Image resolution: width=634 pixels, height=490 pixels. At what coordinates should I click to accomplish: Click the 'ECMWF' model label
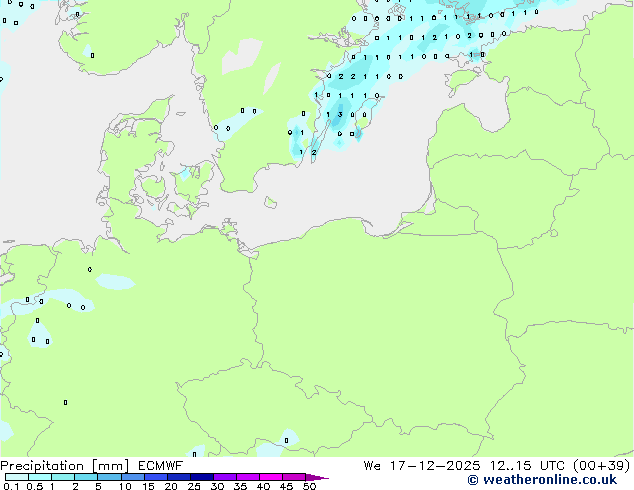tap(161, 466)
